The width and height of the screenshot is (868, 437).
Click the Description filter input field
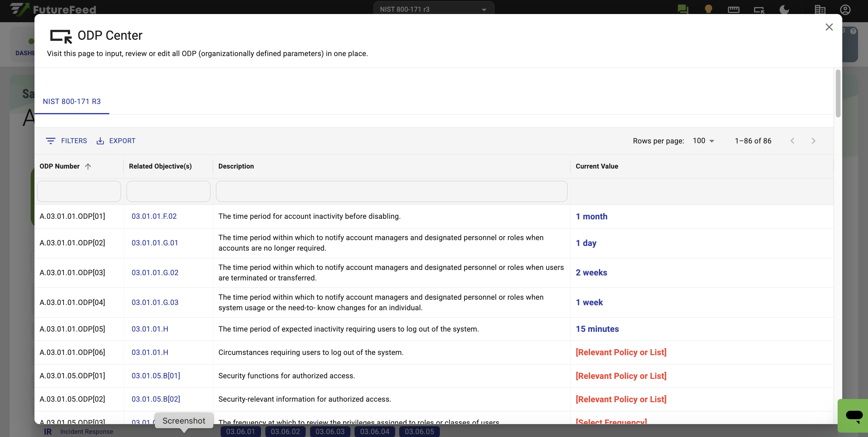tap(391, 191)
